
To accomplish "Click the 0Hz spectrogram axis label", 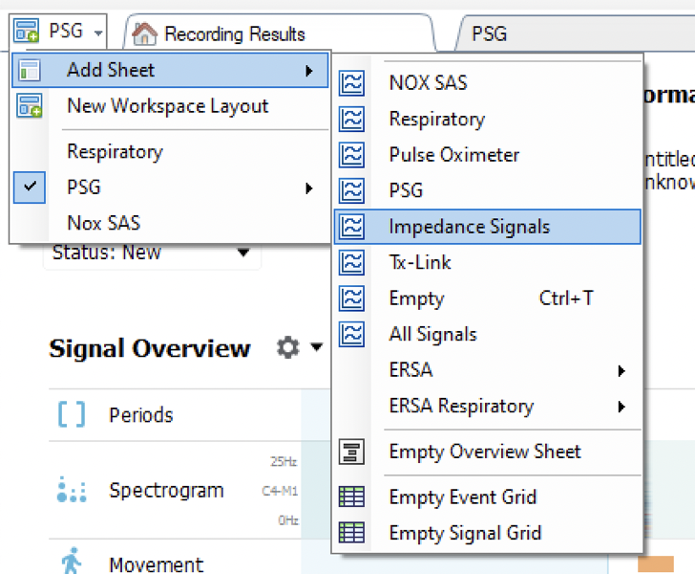I will coord(288,520).
